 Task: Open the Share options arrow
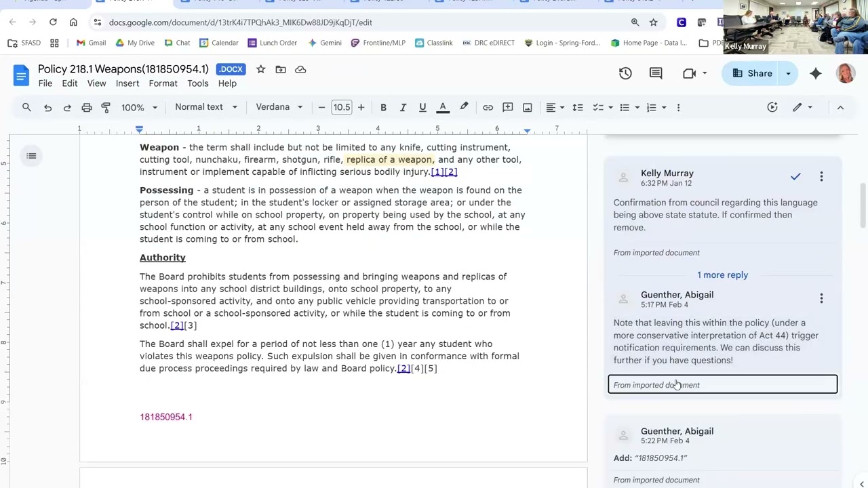click(788, 73)
